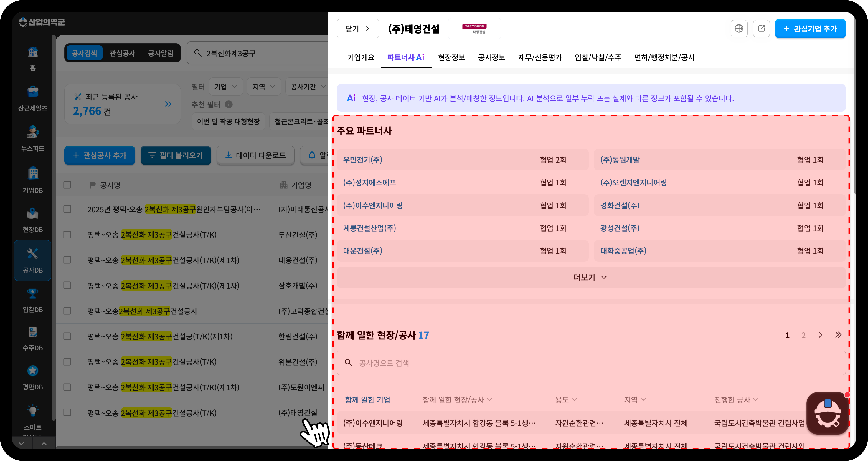868x461 pixels.
Task: Check the (주)고덕종합건설 row checkbox
Action: pos(67,311)
